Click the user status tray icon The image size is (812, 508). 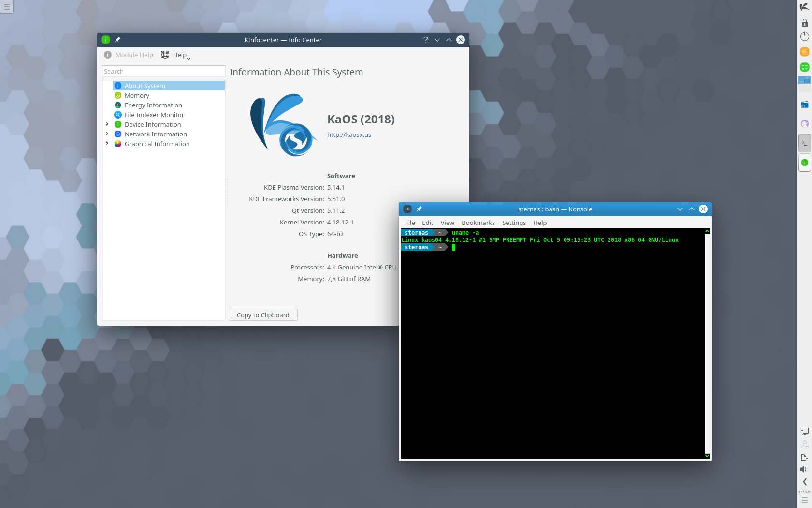(804, 444)
